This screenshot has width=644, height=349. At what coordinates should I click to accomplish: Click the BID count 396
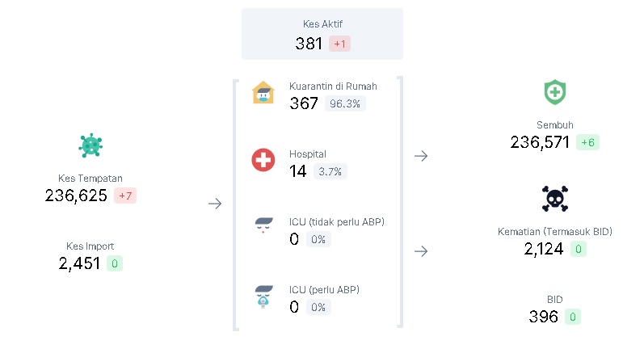point(544,317)
